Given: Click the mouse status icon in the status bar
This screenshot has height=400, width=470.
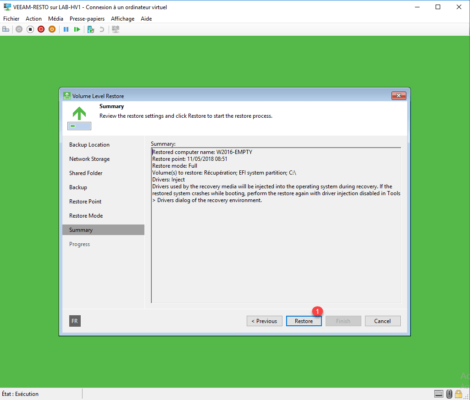Looking at the screenshot, I should coord(449,394).
